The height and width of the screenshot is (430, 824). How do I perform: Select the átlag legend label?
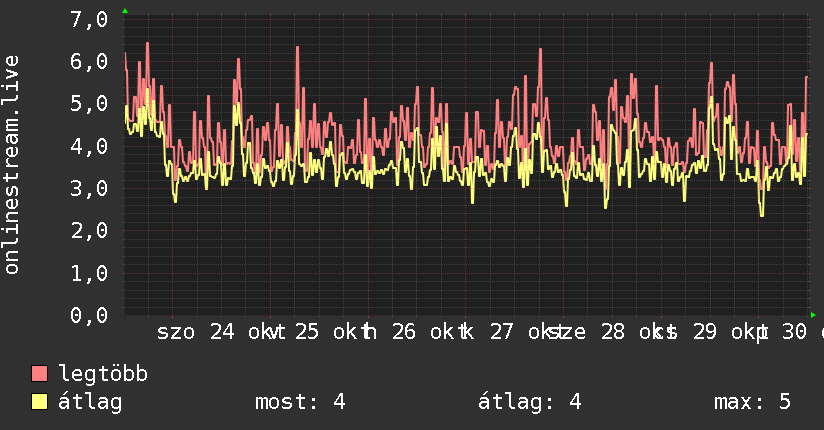coord(90,402)
